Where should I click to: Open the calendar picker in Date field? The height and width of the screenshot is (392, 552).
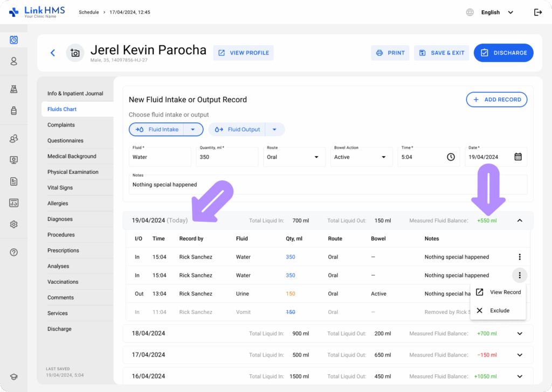517,157
